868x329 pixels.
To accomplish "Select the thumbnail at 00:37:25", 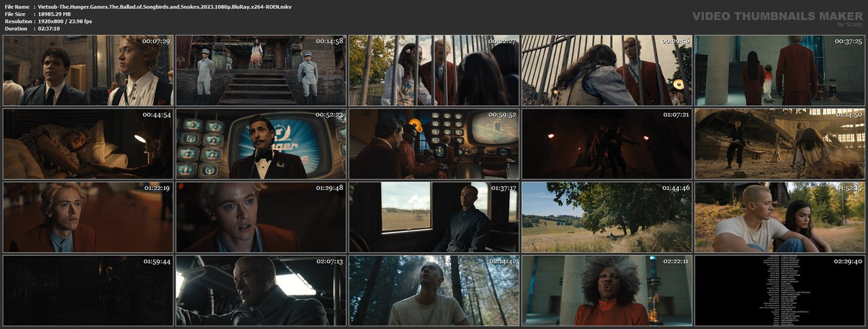I will coord(780,71).
